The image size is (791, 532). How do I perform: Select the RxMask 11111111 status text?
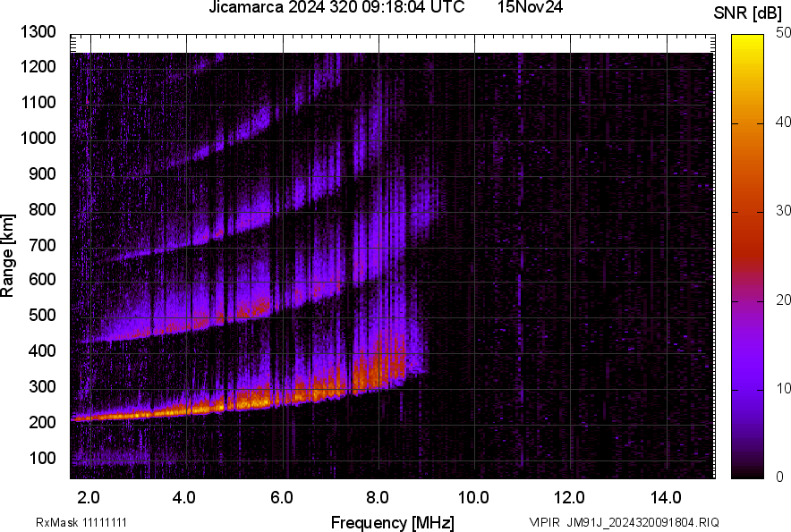coord(81,519)
